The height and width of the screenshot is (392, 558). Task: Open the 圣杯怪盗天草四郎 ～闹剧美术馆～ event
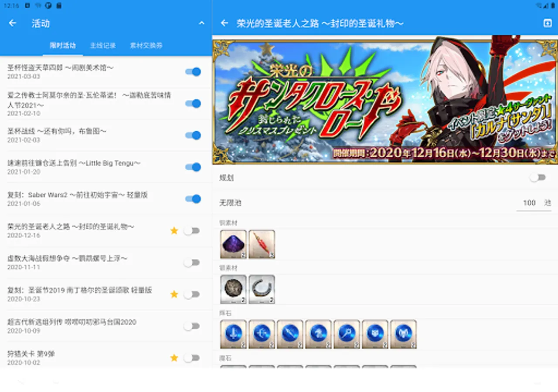pyautogui.click(x=106, y=72)
